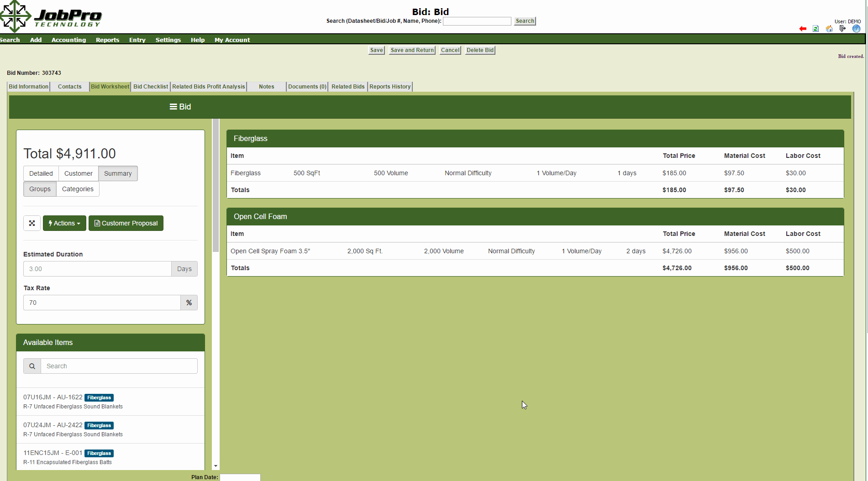
Task: Switch to the Bid Checklist tab
Action: [x=150, y=86]
